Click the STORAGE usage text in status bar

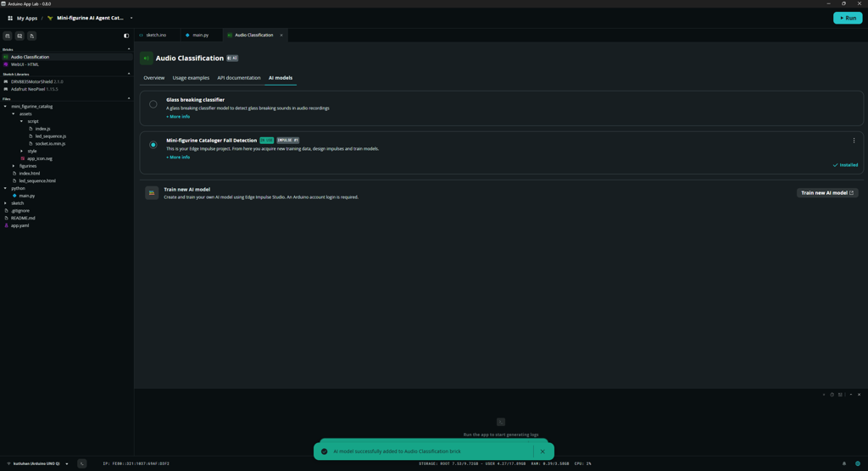(472, 464)
